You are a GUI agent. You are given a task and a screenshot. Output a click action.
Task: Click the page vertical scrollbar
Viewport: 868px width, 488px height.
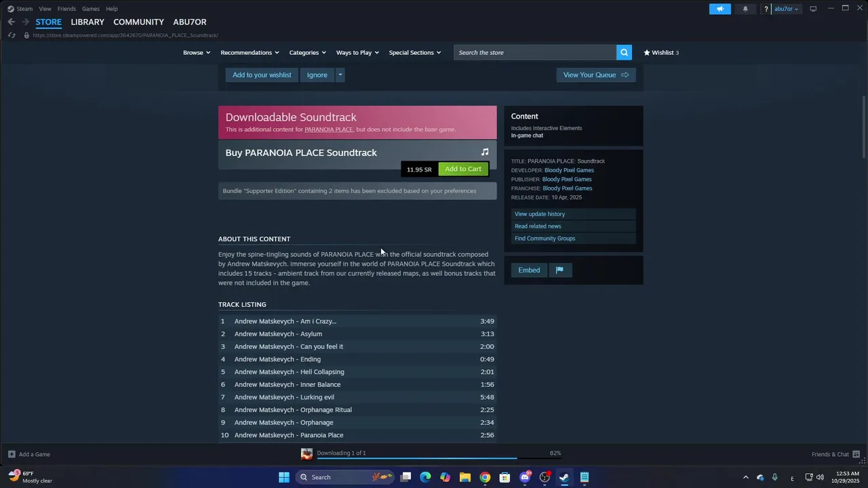[863, 127]
